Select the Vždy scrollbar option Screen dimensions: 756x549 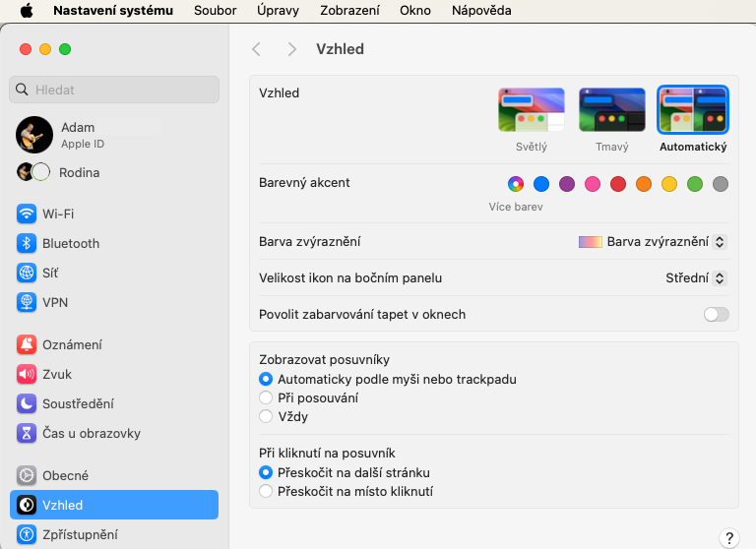coord(266,416)
